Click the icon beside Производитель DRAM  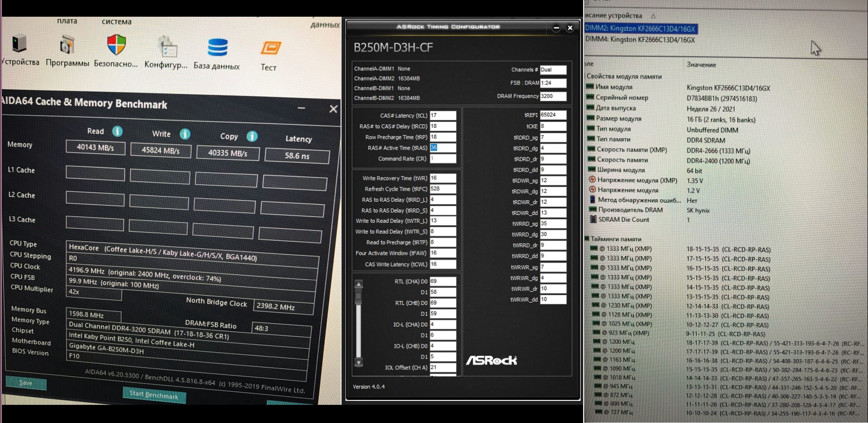(x=593, y=209)
